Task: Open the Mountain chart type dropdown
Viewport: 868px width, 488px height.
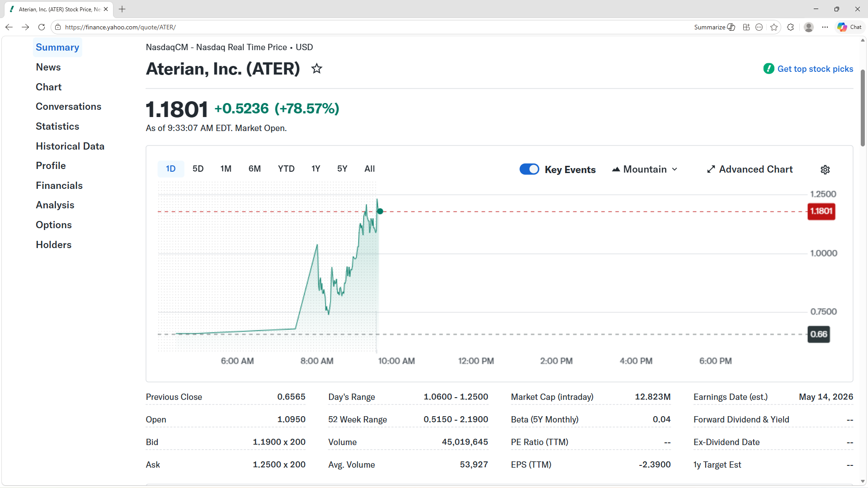Action: pyautogui.click(x=675, y=169)
